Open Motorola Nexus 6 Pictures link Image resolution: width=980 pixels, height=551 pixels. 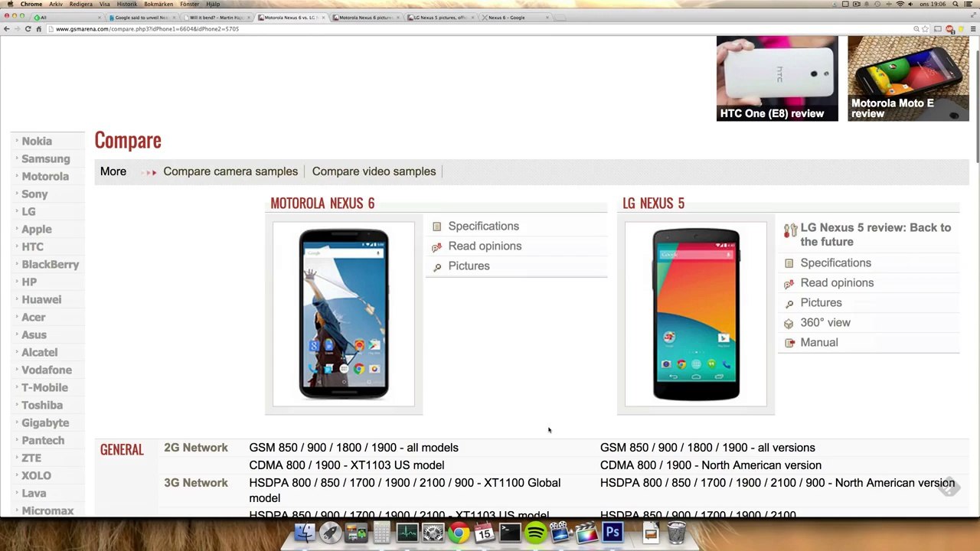point(469,266)
